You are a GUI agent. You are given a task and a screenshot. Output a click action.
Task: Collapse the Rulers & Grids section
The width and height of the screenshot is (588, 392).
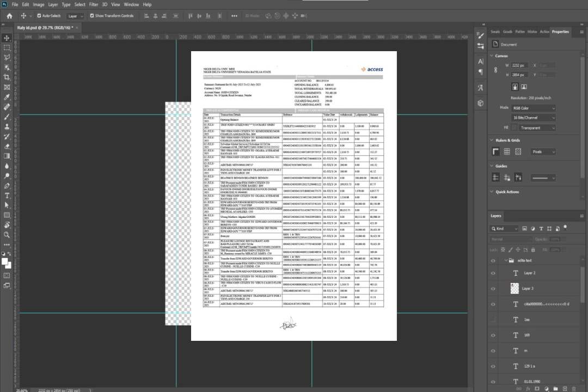click(492, 140)
